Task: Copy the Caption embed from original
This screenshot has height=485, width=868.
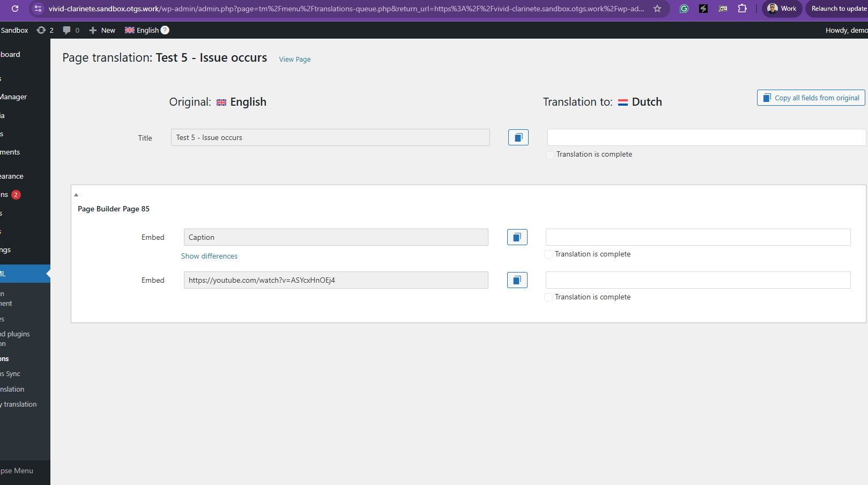Action: (x=517, y=237)
